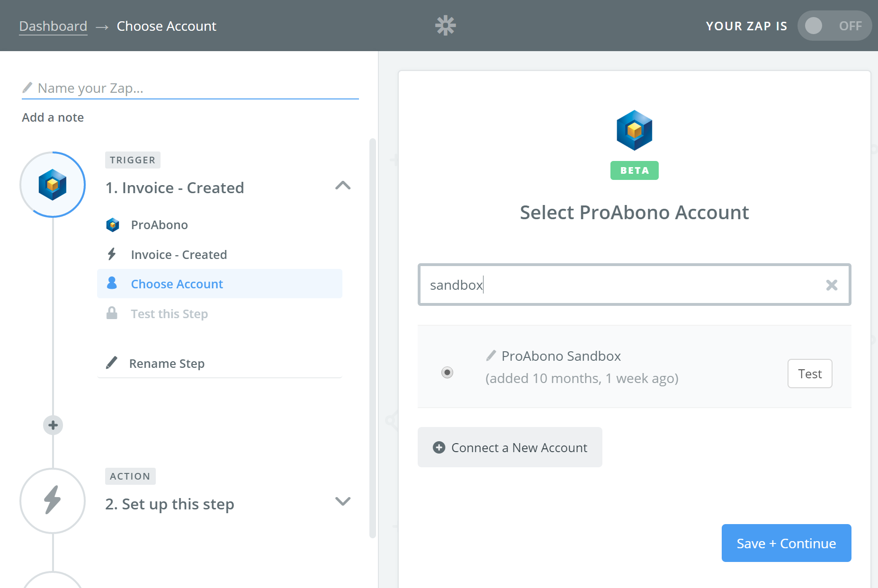878x588 pixels.
Task: Click Connect a New Account button
Action: (510, 447)
